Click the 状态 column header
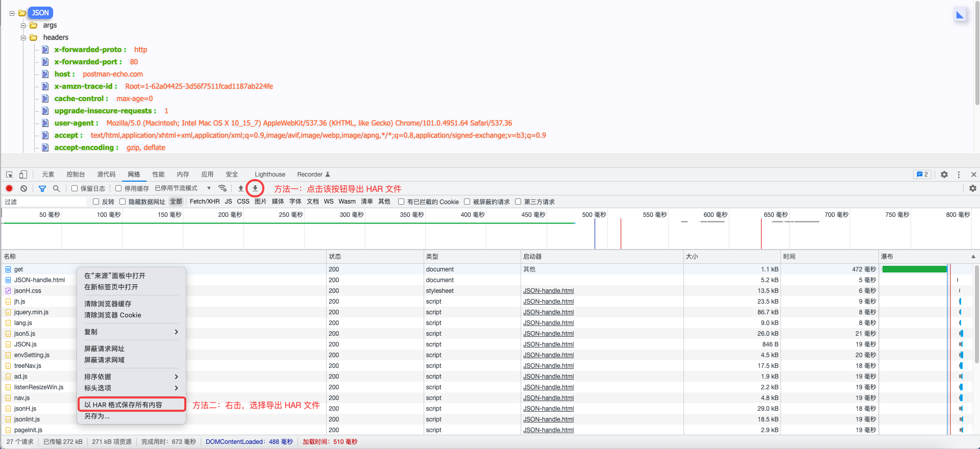The height and width of the screenshot is (449, 980). 375,257
